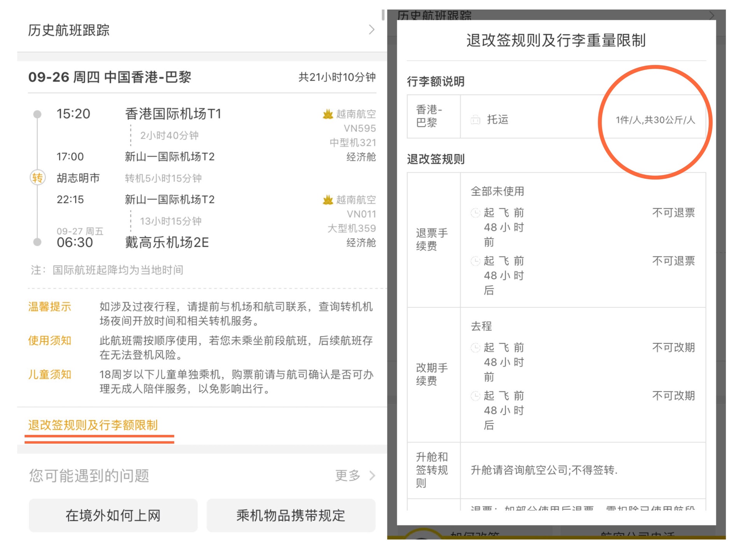
Task: Click 09-26 周四 中国香港-巴黎 header
Action: click(109, 77)
